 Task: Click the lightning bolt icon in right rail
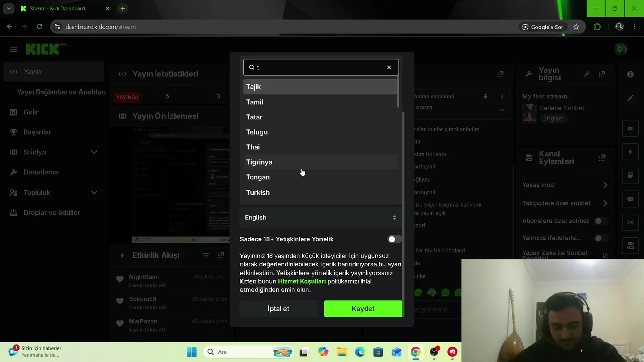[x=630, y=152]
